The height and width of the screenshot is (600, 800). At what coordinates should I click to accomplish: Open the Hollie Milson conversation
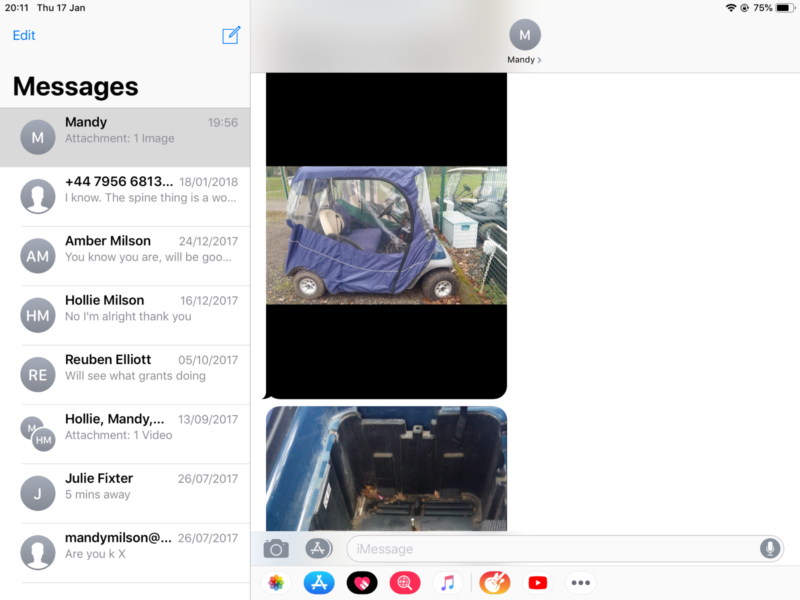pyautogui.click(x=125, y=315)
